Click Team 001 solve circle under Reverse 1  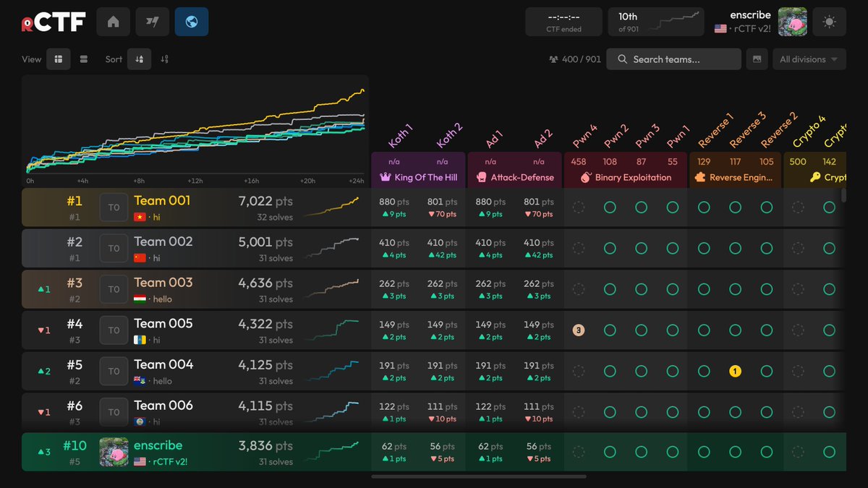[704, 207]
